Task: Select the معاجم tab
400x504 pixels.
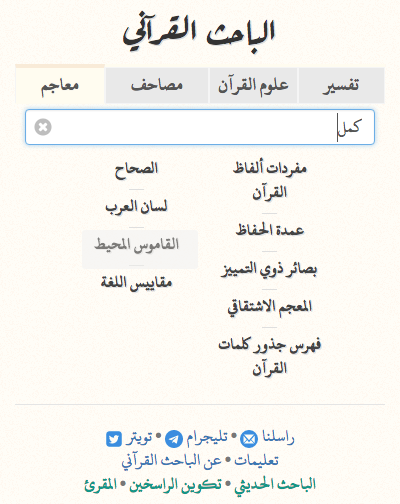Action: click(x=60, y=85)
